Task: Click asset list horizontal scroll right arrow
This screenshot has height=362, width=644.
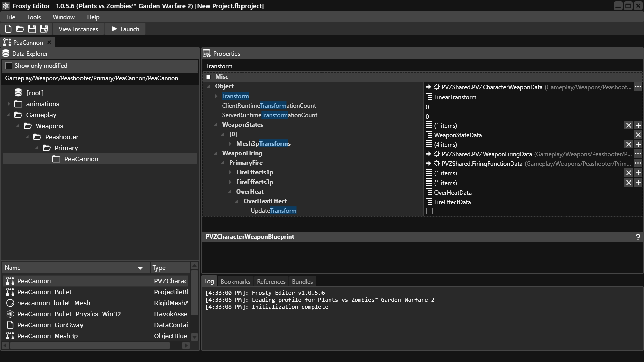Action: click(186, 345)
